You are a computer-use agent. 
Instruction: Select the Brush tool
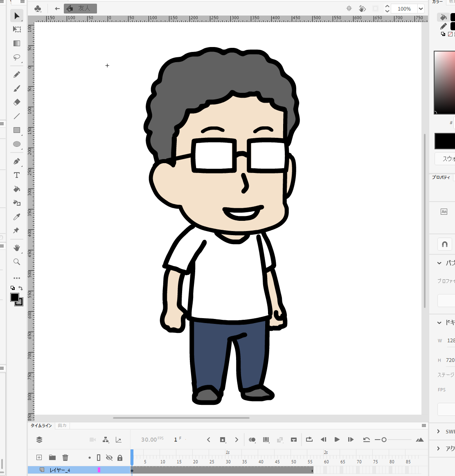(x=17, y=88)
